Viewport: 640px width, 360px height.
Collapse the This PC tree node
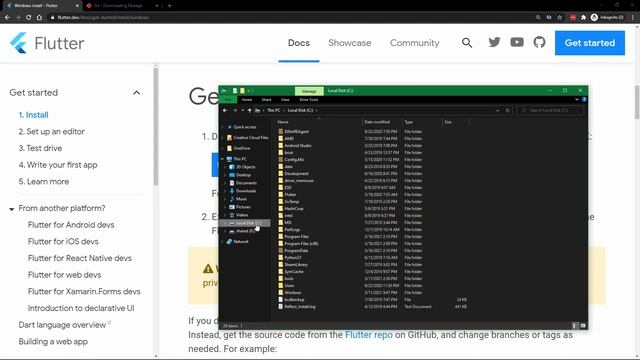[x=222, y=159]
